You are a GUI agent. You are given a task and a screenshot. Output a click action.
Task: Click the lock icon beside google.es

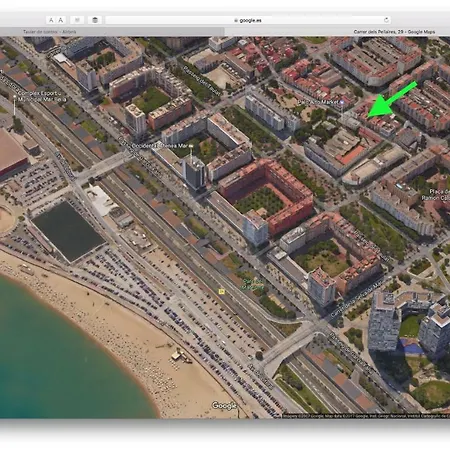tap(236, 21)
